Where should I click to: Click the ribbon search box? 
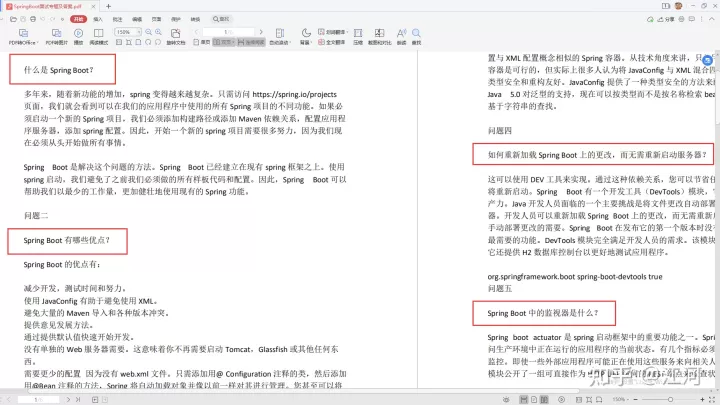(221, 19)
